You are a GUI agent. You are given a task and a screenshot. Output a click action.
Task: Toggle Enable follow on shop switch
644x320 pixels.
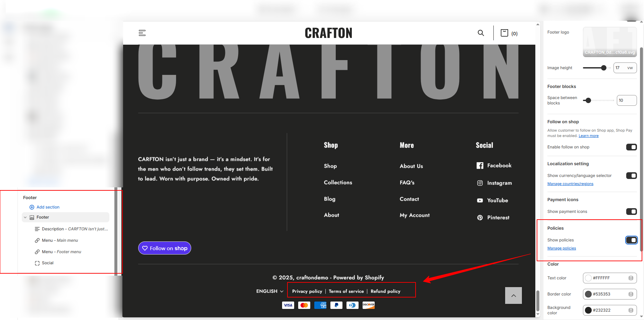631,147
